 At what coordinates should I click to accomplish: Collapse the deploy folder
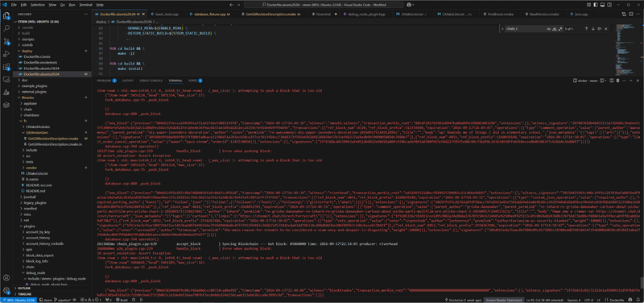(52, 51)
